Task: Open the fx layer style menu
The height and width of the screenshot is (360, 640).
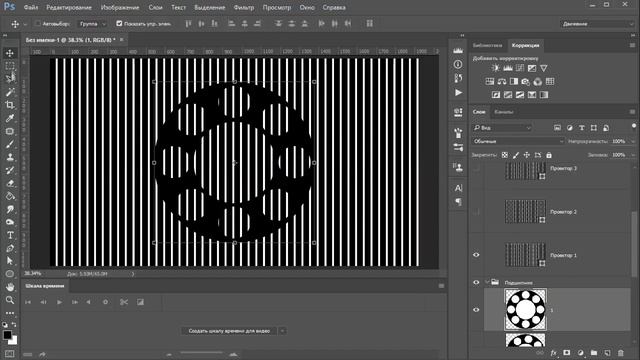Action: pos(553,353)
